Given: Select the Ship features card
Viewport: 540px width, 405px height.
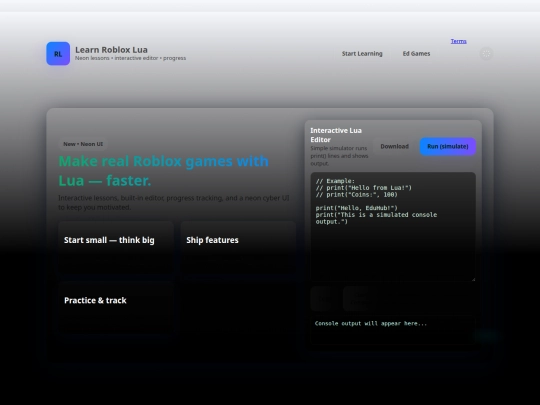Looking at the screenshot, I should (x=238, y=248).
